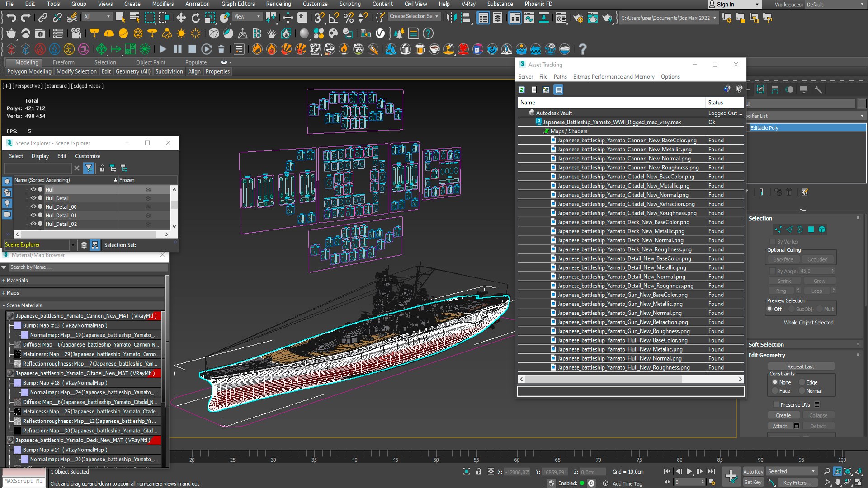This screenshot has width=868, height=488.
Task: Open the Create Selection Set dropdown
Action: [x=414, y=16]
